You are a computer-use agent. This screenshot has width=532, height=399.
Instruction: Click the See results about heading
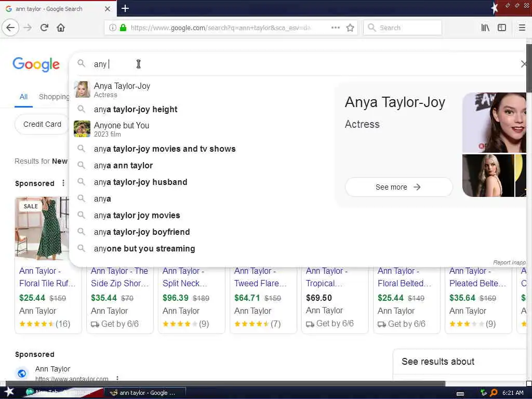pyautogui.click(x=437, y=362)
